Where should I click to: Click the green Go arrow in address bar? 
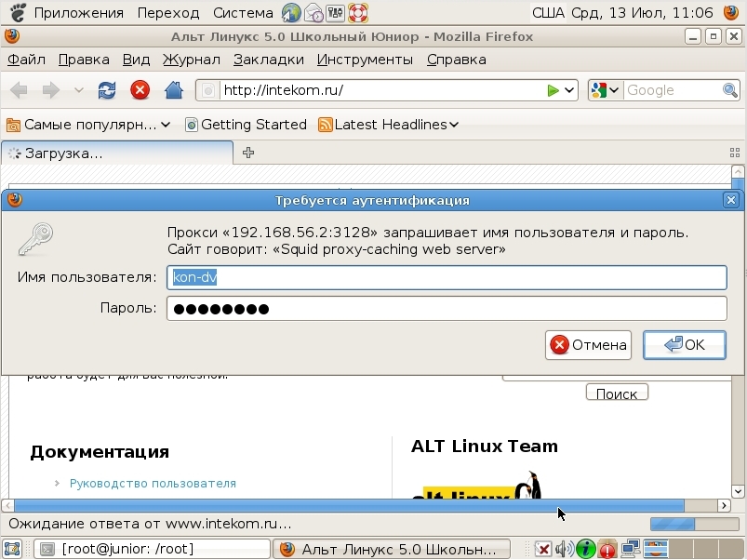click(553, 90)
